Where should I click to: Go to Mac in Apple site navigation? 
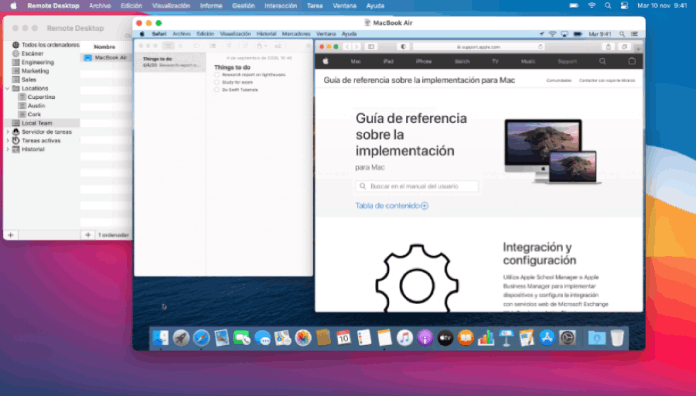tap(356, 61)
